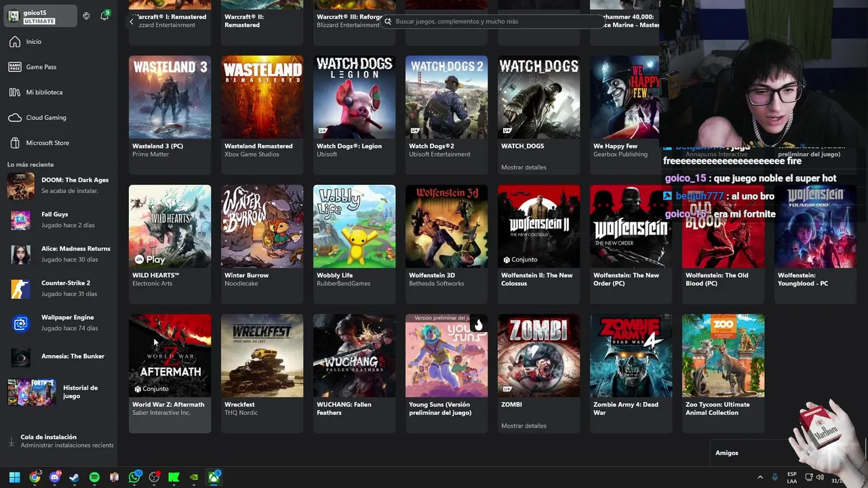Open Zombie Army 4: Dead War card

coord(631,373)
